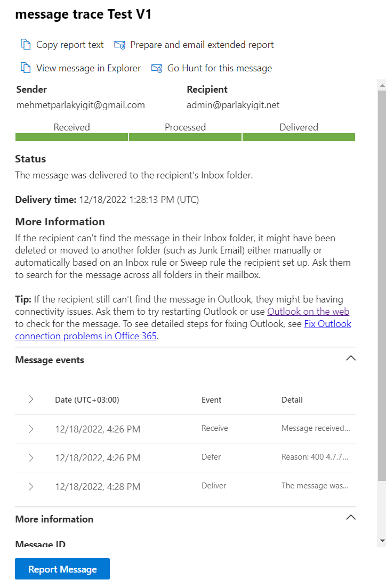The height and width of the screenshot is (588, 386).
Task: Click the header row expand-all chevron
Action: pyautogui.click(x=31, y=399)
